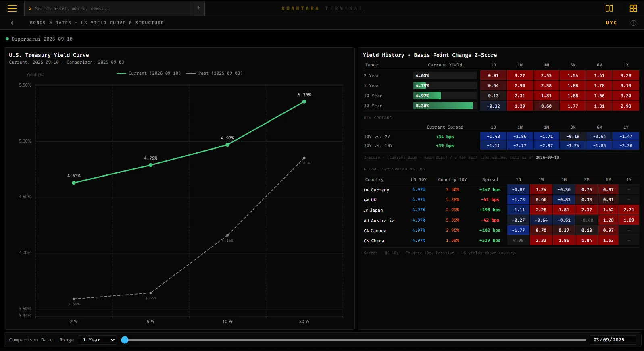Click Japan country 10Y yield 2.99%
Screen dimensions: 644x351
click(x=452, y=210)
